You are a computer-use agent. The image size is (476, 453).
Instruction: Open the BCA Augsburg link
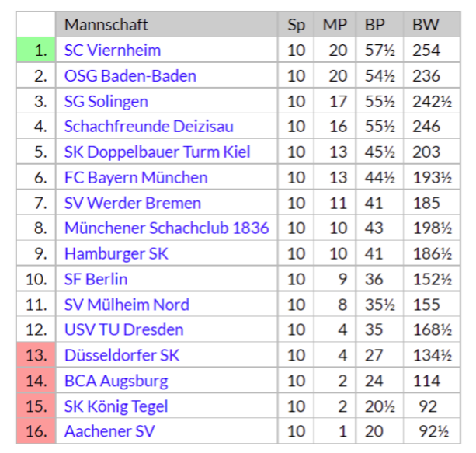tap(116, 381)
